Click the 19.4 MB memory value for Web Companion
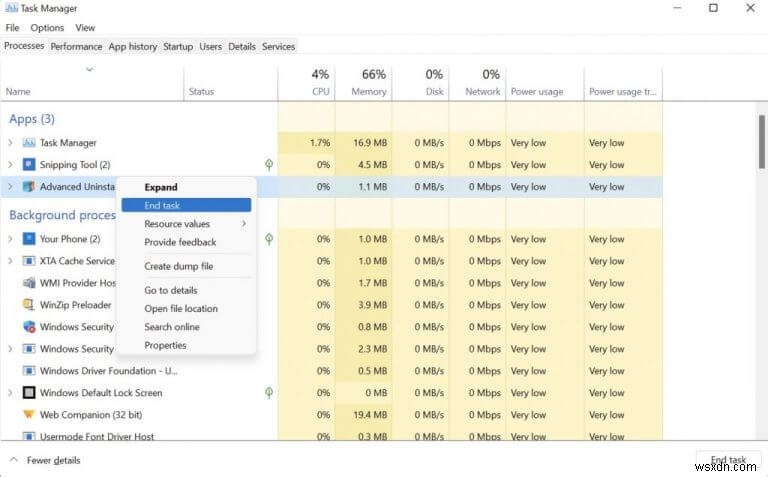The width and height of the screenshot is (768, 477). (370, 415)
